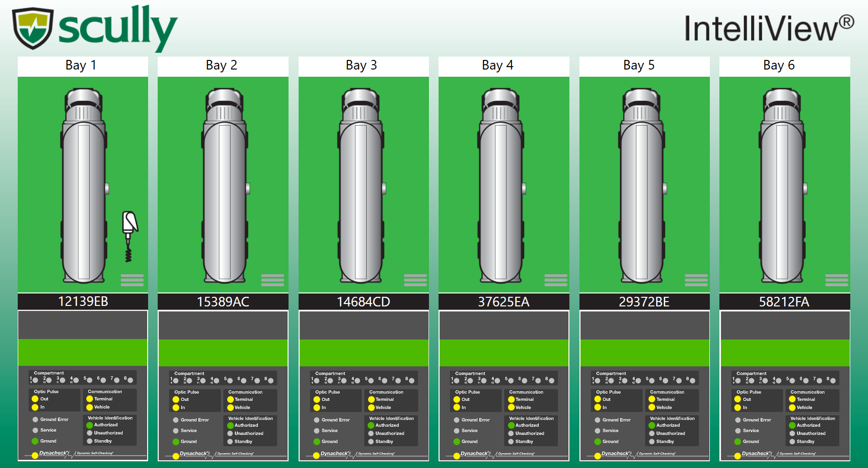The height and width of the screenshot is (468, 868).
Task: Click Bay 3 Dynacheck label
Action: pyautogui.click(x=335, y=453)
